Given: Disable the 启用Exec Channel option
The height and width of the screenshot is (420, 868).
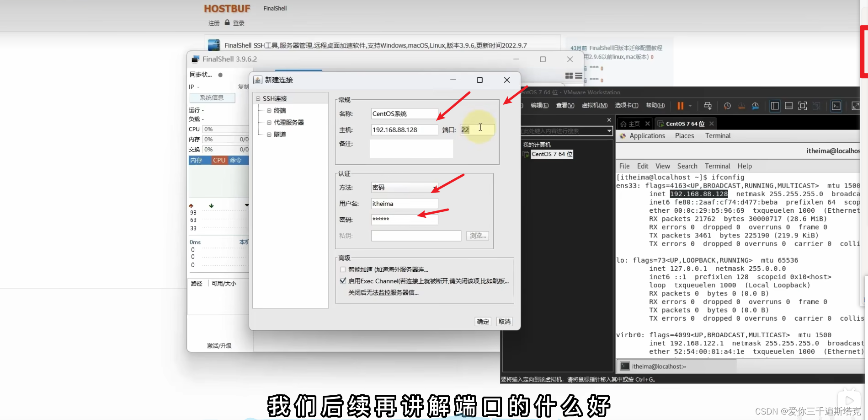Looking at the screenshot, I should pos(343,280).
